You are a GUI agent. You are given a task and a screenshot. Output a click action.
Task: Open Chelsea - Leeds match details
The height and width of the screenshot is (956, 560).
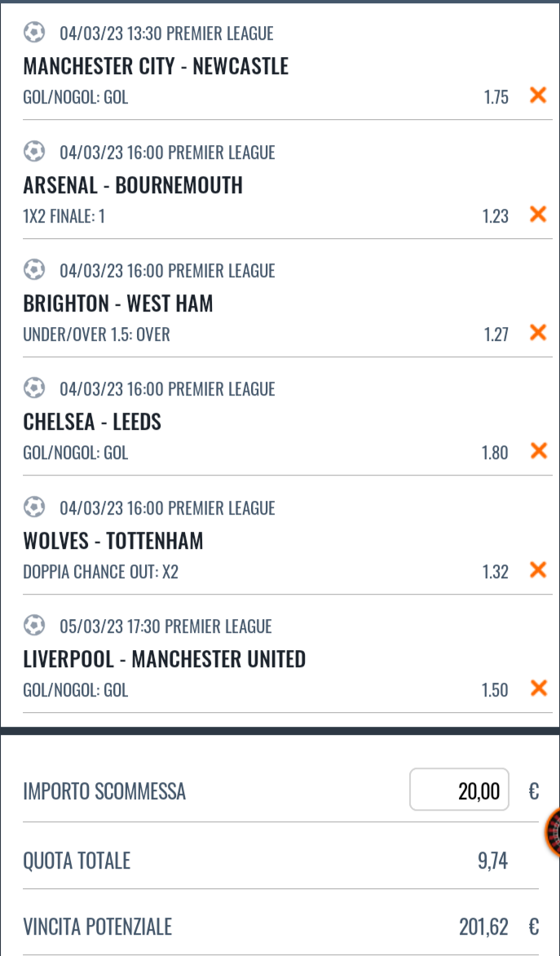point(92,422)
